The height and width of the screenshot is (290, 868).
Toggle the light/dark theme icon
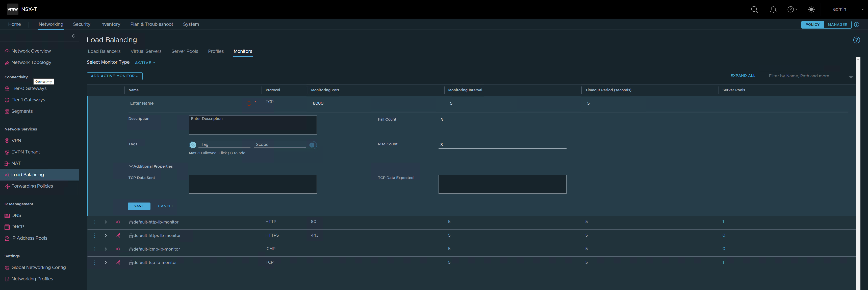(x=811, y=9)
